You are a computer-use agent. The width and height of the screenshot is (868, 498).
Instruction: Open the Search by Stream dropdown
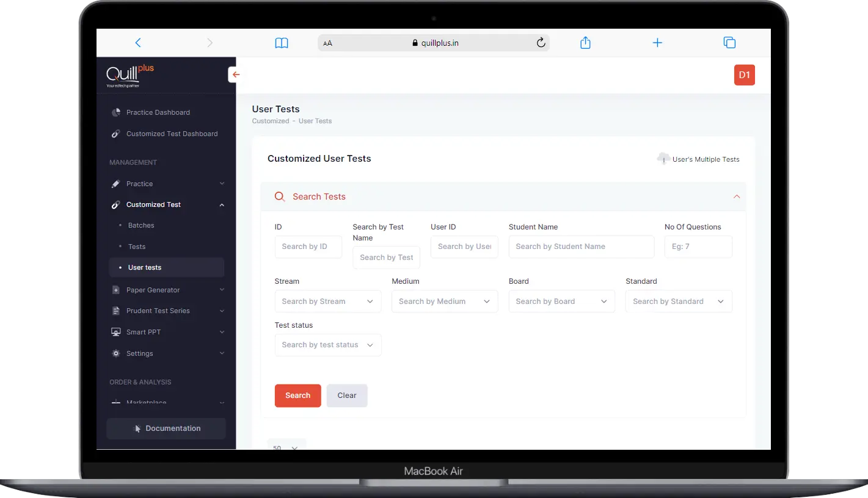click(328, 301)
